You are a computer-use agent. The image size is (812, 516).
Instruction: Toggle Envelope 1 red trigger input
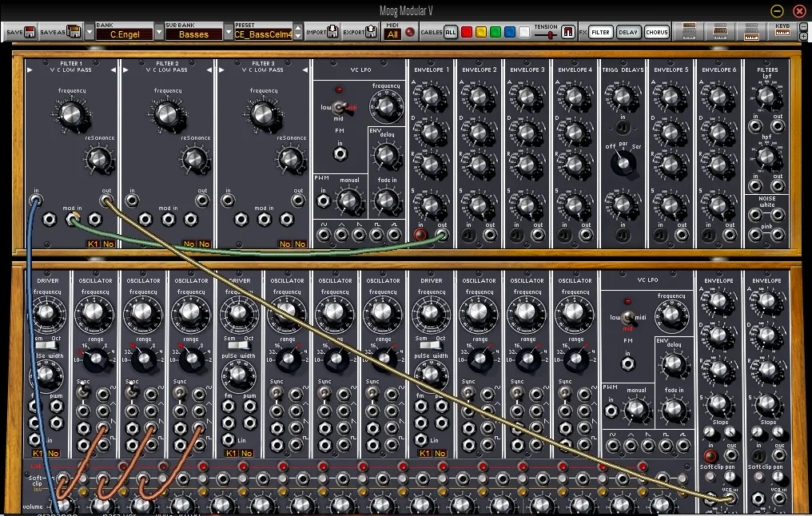(x=420, y=235)
